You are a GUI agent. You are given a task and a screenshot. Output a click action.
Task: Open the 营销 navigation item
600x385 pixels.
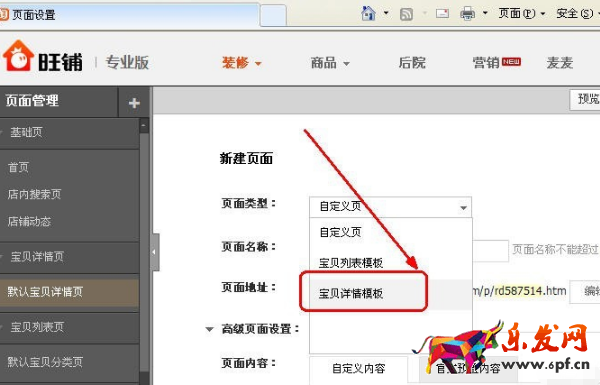[x=496, y=62]
